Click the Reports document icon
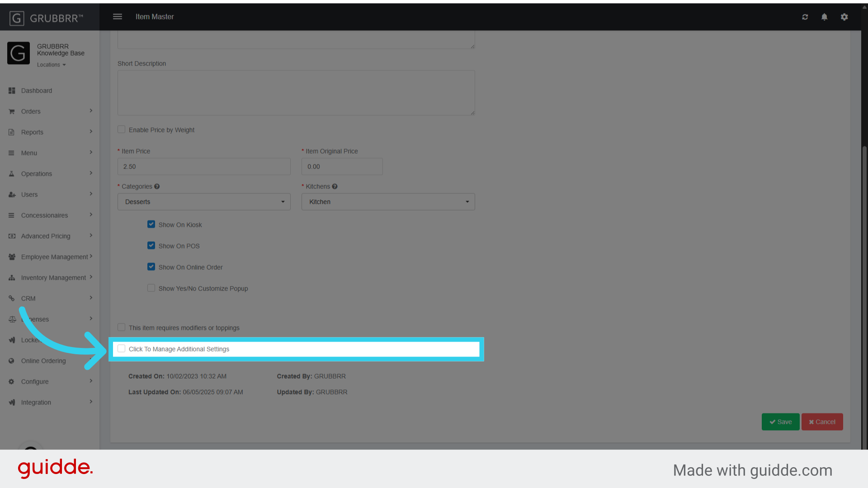The height and width of the screenshot is (488, 868). click(x=12, y=132)
